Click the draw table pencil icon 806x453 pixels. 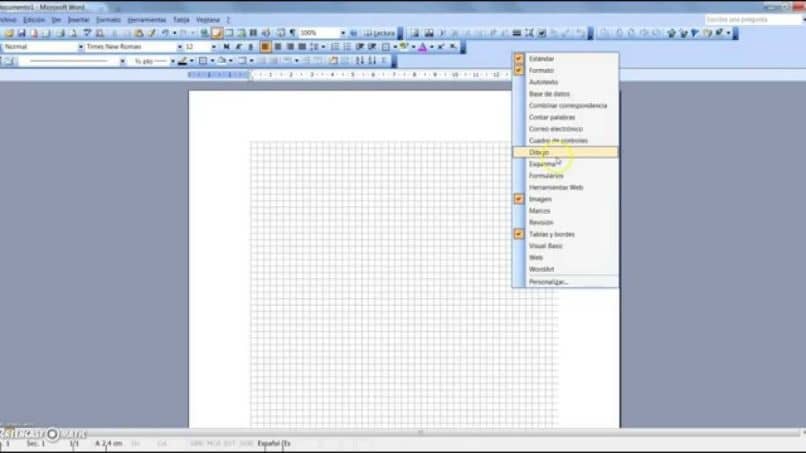[10, 61]
